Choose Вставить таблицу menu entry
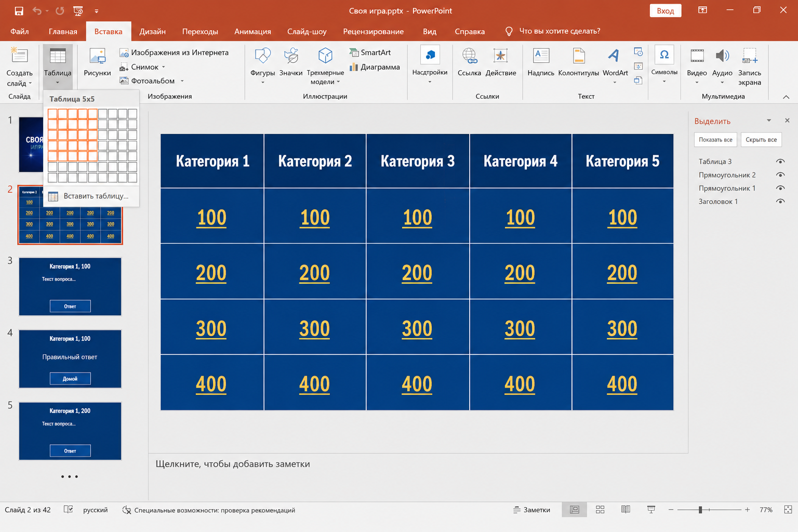The image size is (798, 532). 91,196
